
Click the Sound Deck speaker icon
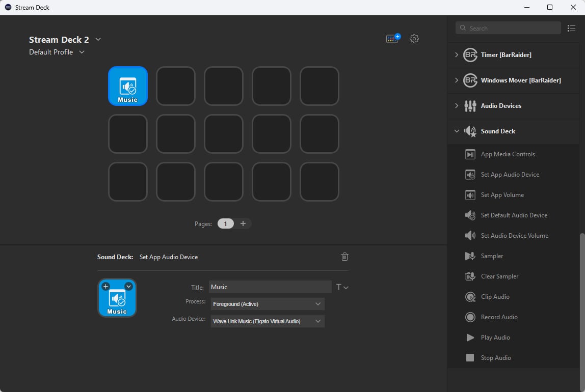click(470, 131)
